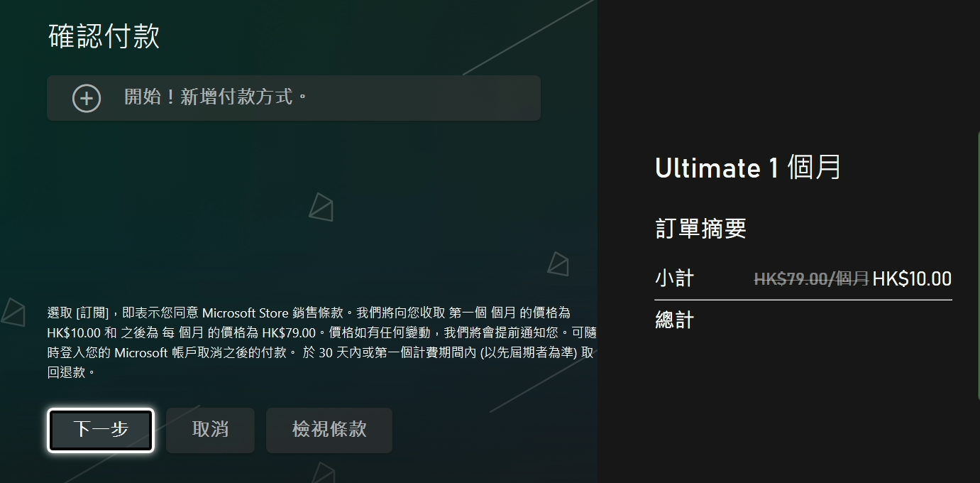Open 檢視條款 to review terms
980x483 pixels.
329,430
